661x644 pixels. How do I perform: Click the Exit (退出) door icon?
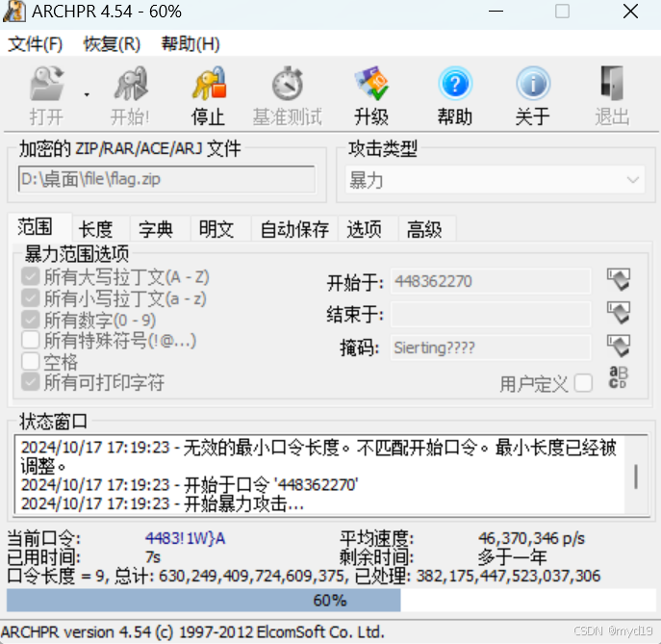[612, 83]
